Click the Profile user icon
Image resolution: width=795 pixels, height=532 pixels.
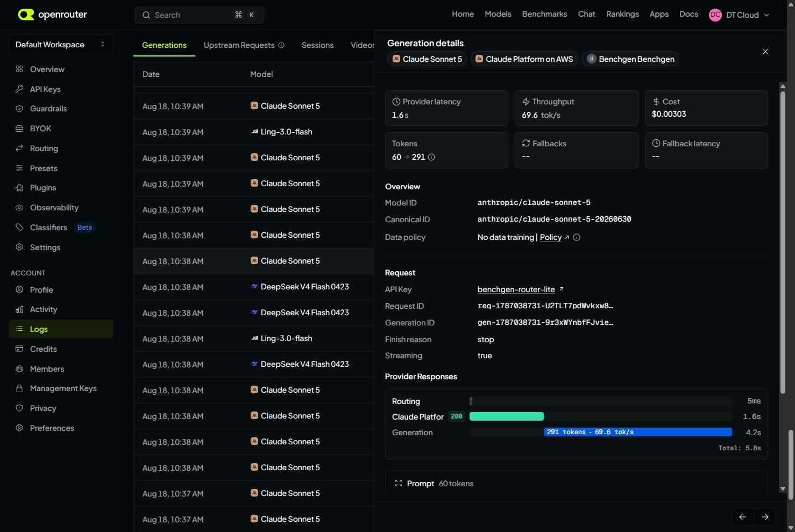[x=19, y=289]
